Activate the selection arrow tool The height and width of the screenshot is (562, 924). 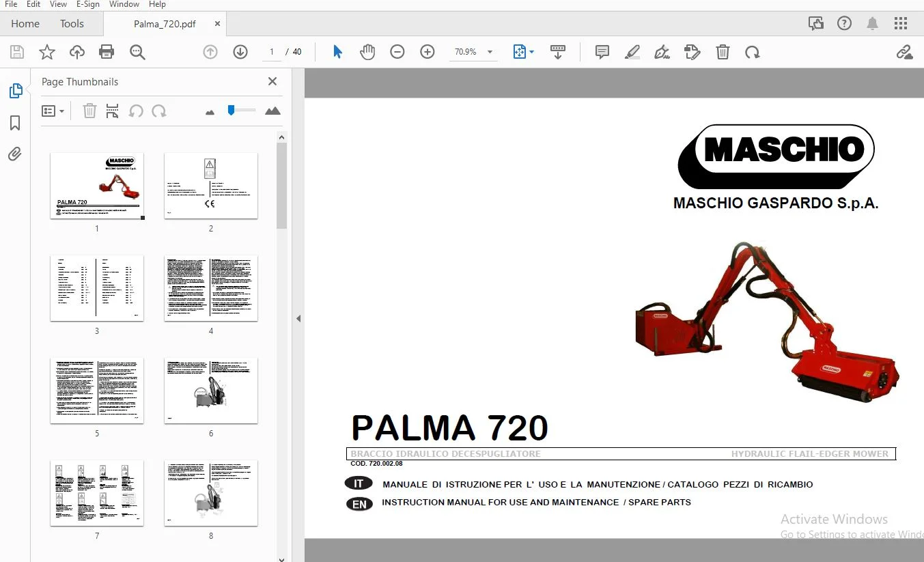[x=337, y=52]
